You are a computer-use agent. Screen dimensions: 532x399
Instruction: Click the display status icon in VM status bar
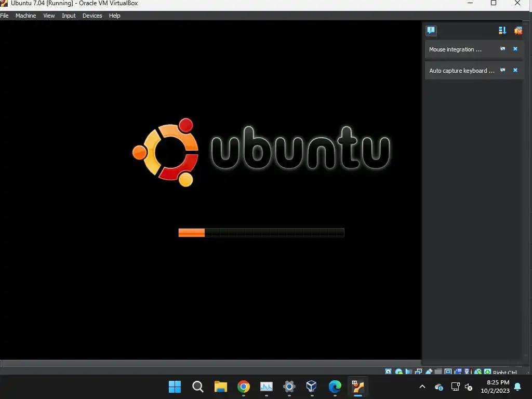448,371
